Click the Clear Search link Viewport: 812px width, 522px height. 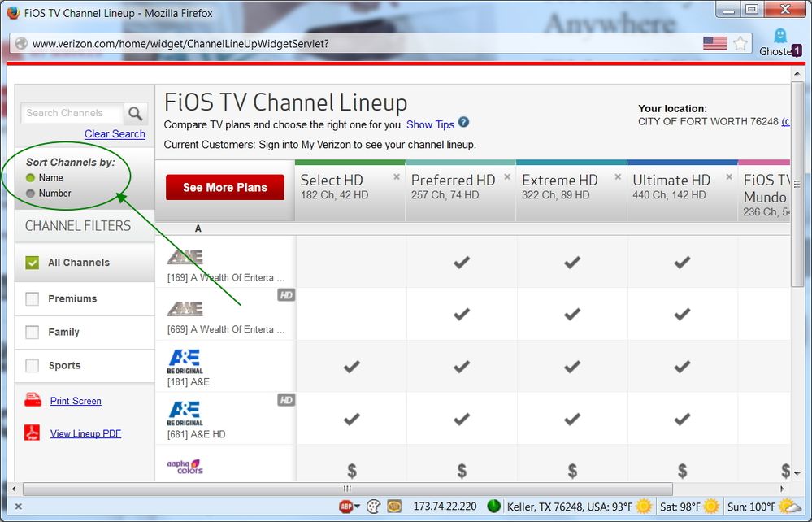pyautogui.click(x=115, y=133)
